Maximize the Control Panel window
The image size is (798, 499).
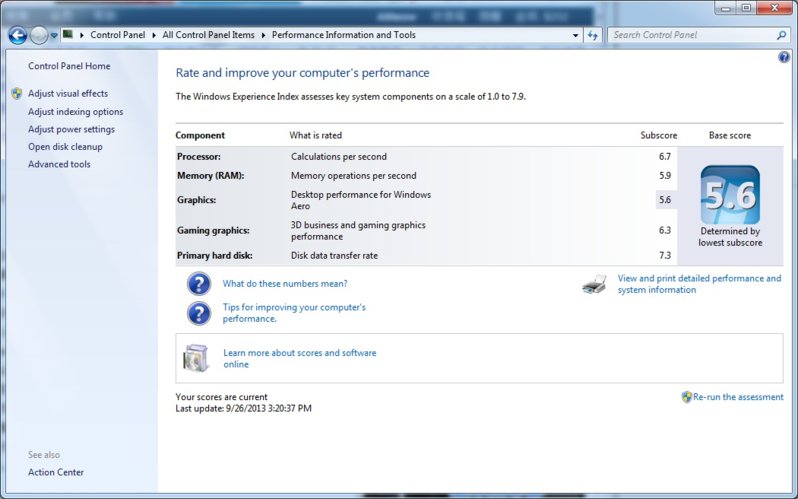[x=746, y=8]
